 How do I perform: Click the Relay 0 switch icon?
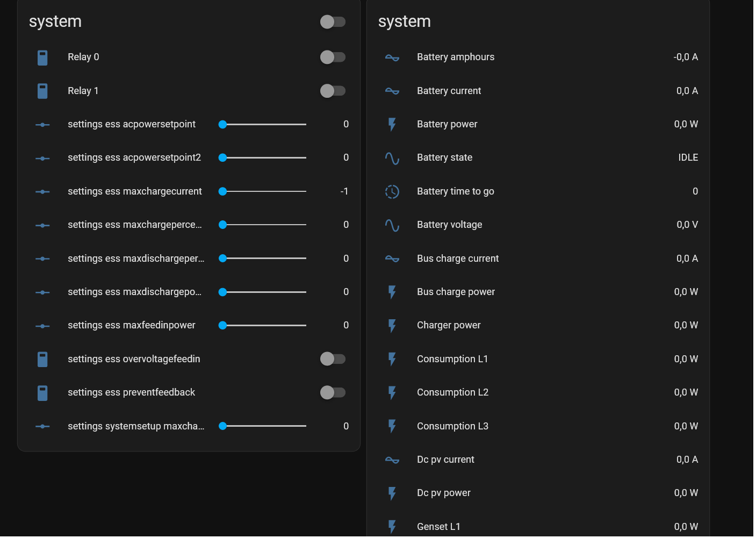point(42,58)
